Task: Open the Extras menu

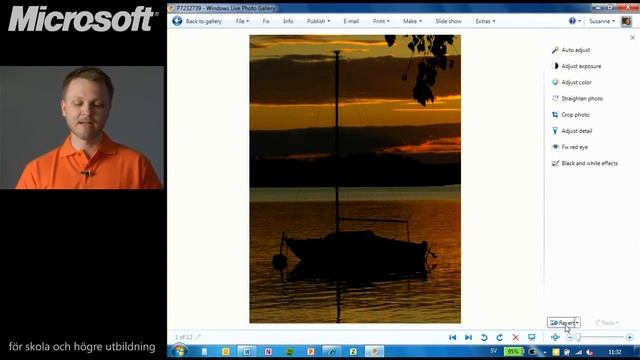Action: coord(485,21)
